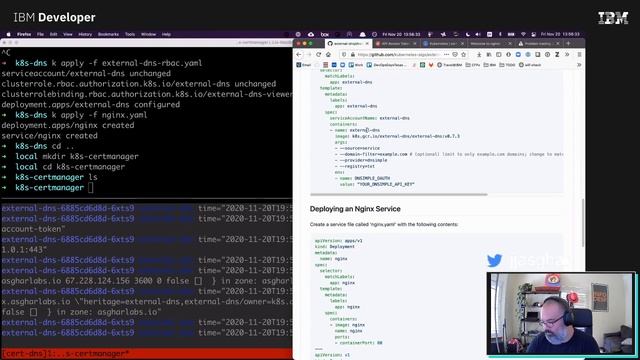
Task: Click the menu bar date and time
Action: [x=560, y=34]
